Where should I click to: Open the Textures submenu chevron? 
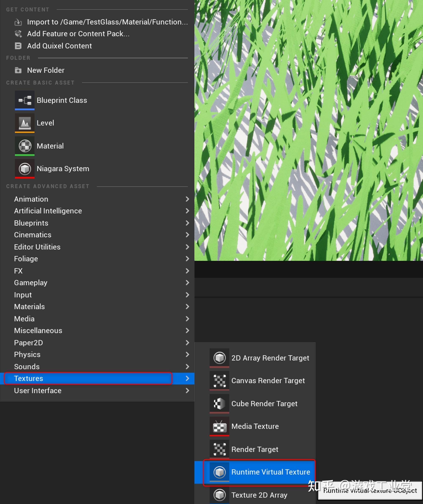(187, 378)
